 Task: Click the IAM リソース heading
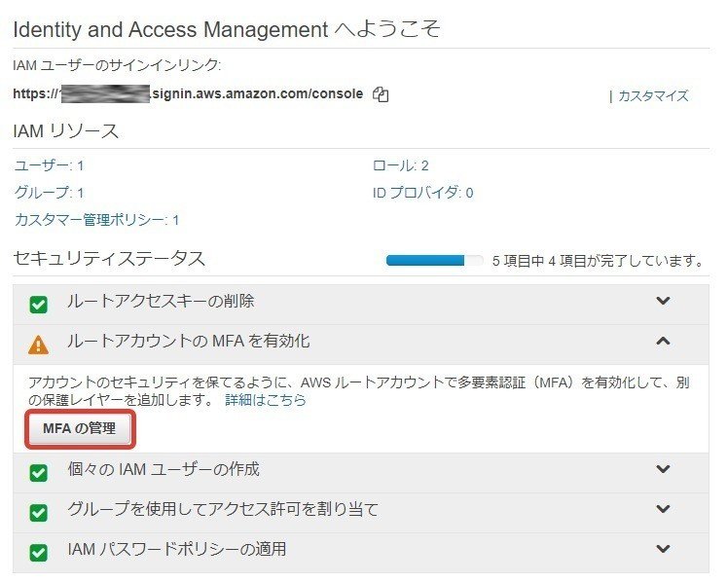pos(65,130)
